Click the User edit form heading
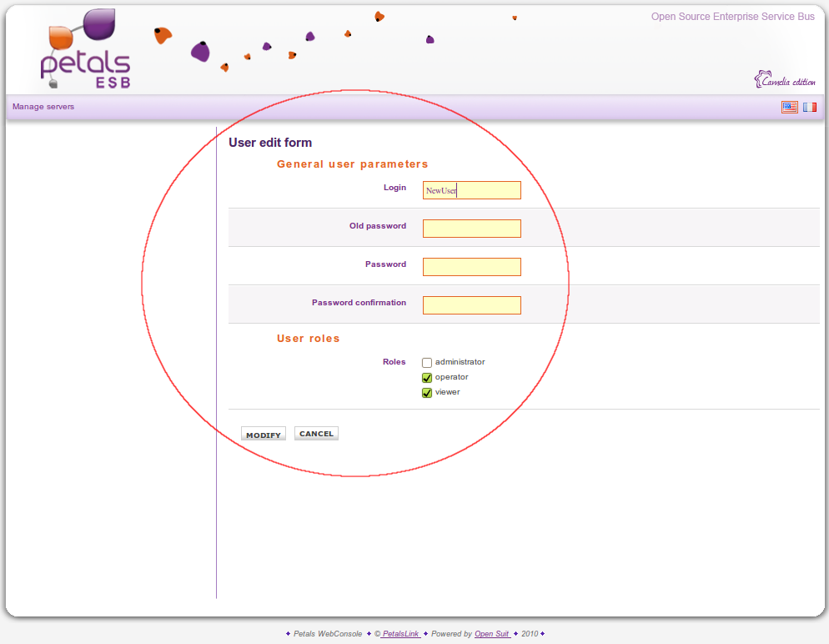This screenshot has height=644, width=829. click(x=270, y=143)
